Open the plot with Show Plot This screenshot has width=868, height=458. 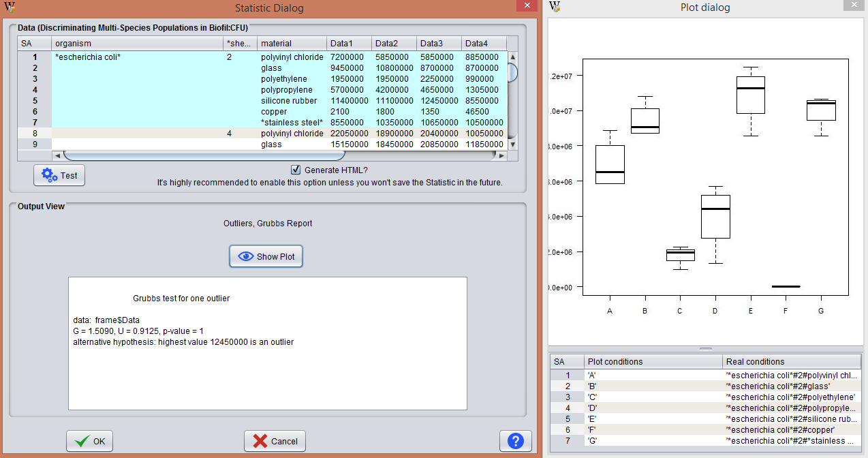pyautogui.click(x=266, y=256)
